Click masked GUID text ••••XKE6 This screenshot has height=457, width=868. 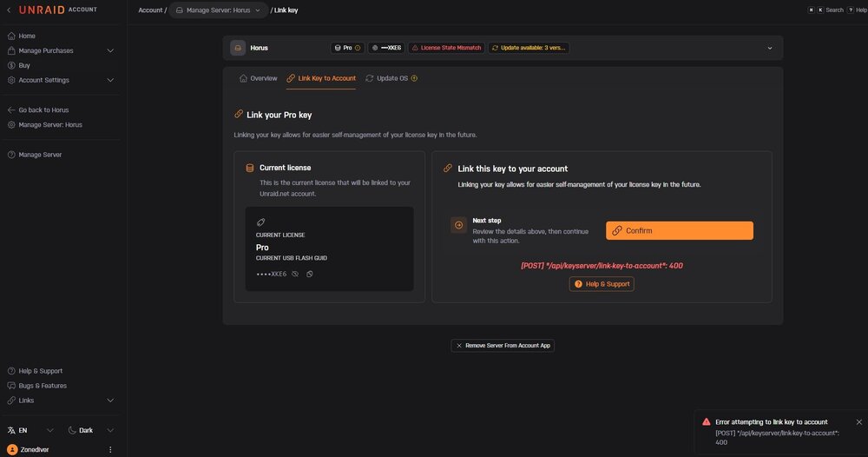271,275
